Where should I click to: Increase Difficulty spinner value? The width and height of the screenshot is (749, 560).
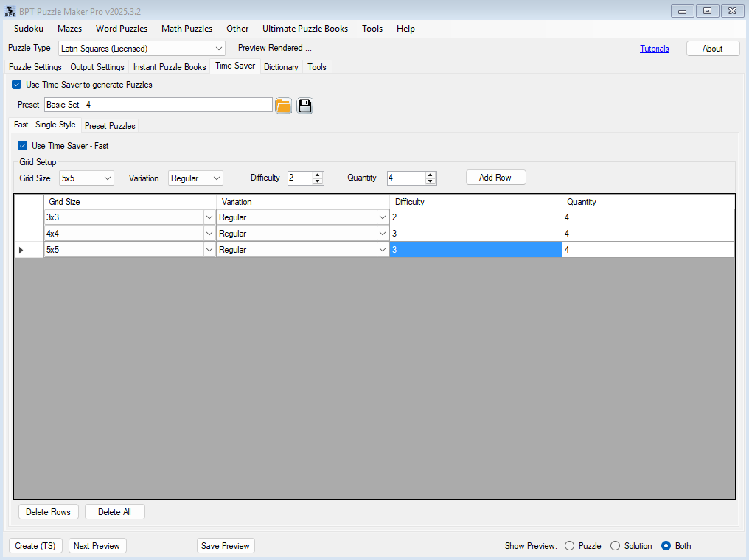pos(318,175)
